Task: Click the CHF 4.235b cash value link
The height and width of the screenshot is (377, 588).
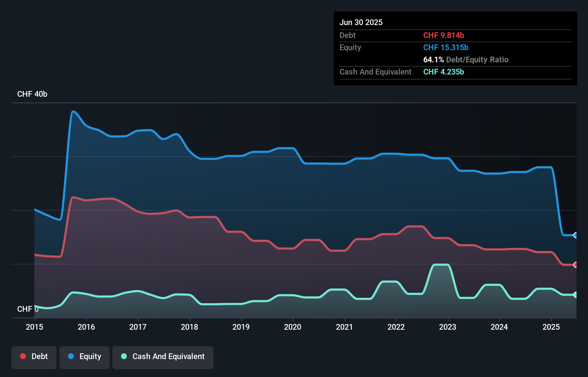Action: [x=443, y=72]
